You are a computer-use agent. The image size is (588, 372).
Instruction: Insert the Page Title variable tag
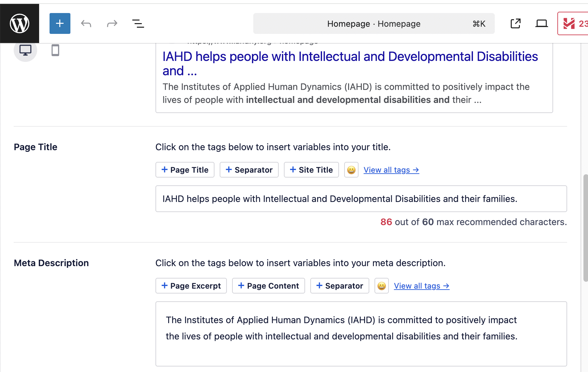pyautogui.click(x=185, y=170)
